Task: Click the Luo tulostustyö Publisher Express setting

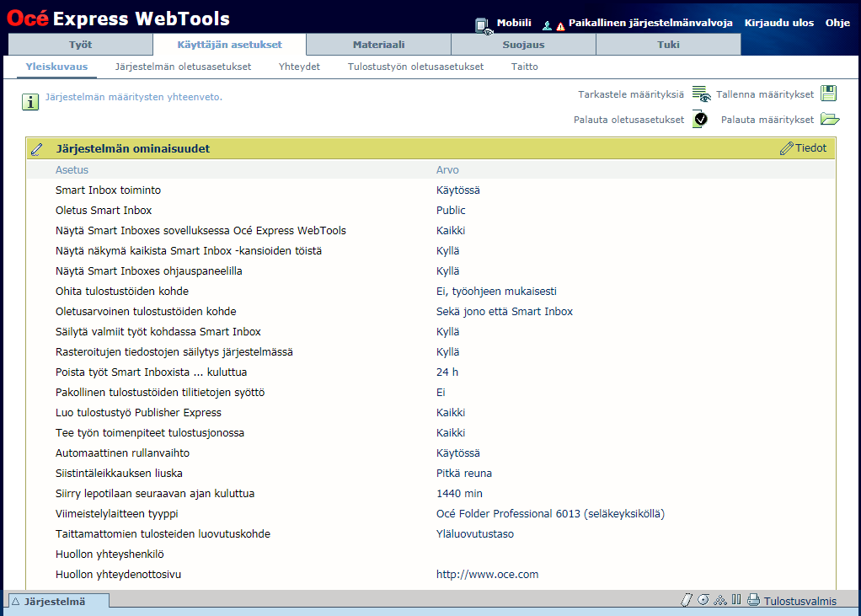Action: pos(138,412)
